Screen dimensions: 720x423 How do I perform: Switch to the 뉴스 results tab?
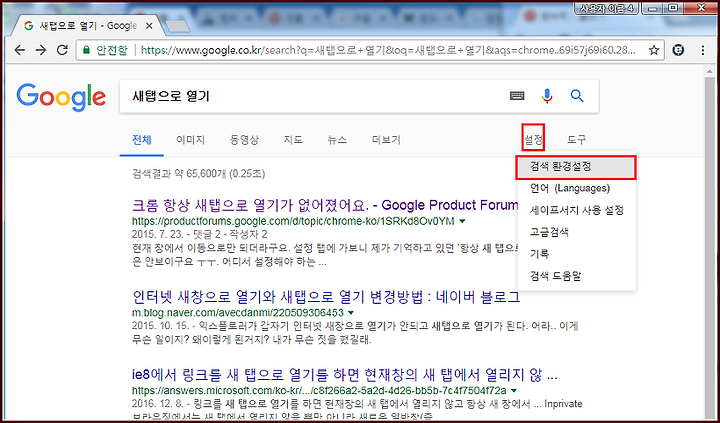[x=337, y=140]
